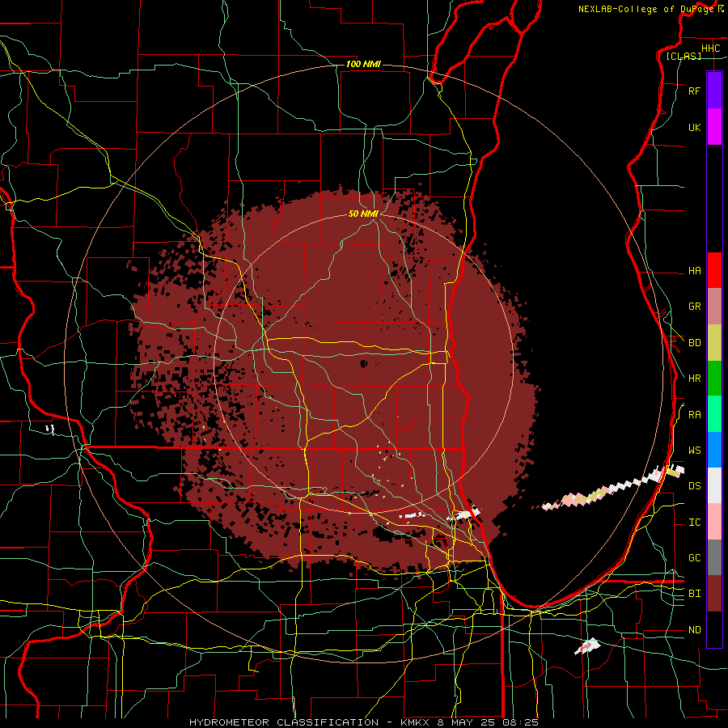Click the 'KMKX' radar site identifier
728x728 pixels.
click(415, 722)
